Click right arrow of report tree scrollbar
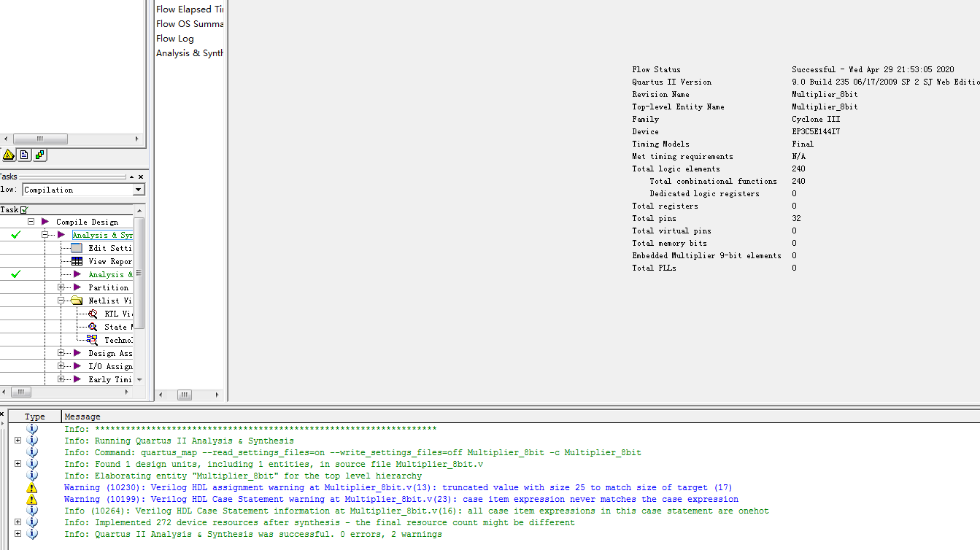The image size is (980, 550). coord(216,395)
